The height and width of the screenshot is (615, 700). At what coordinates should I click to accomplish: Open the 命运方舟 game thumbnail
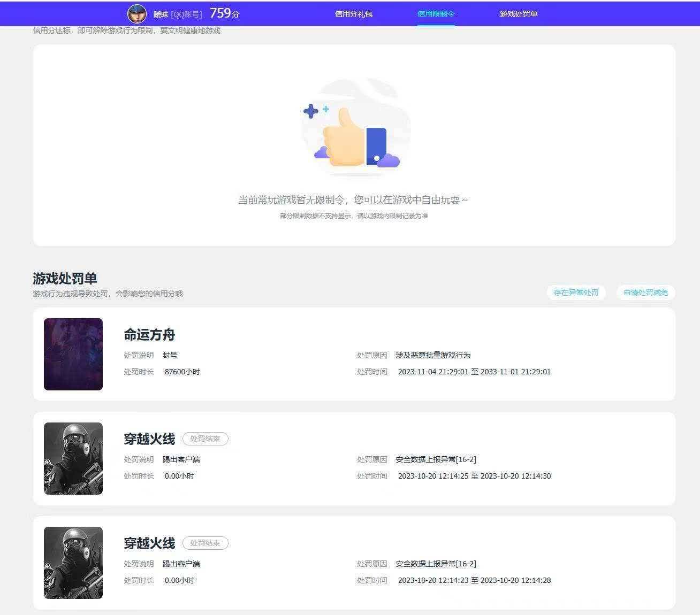[x=73, y=354]
